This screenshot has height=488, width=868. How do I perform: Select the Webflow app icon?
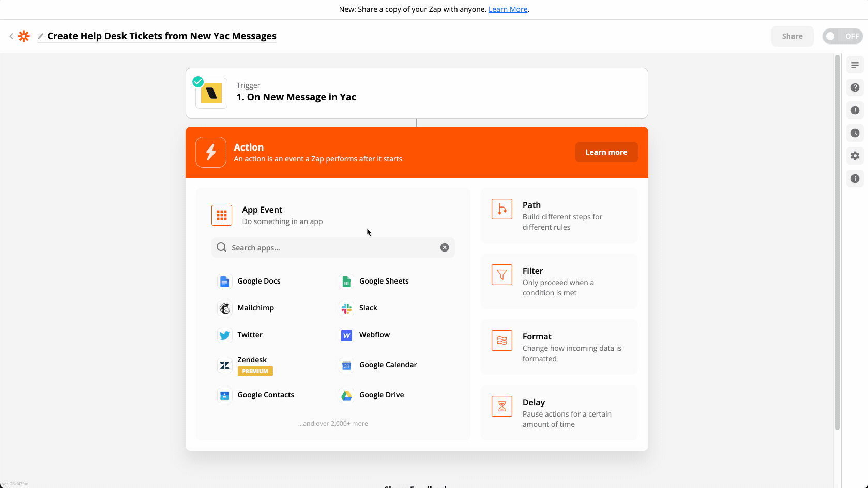pos(346,335)
